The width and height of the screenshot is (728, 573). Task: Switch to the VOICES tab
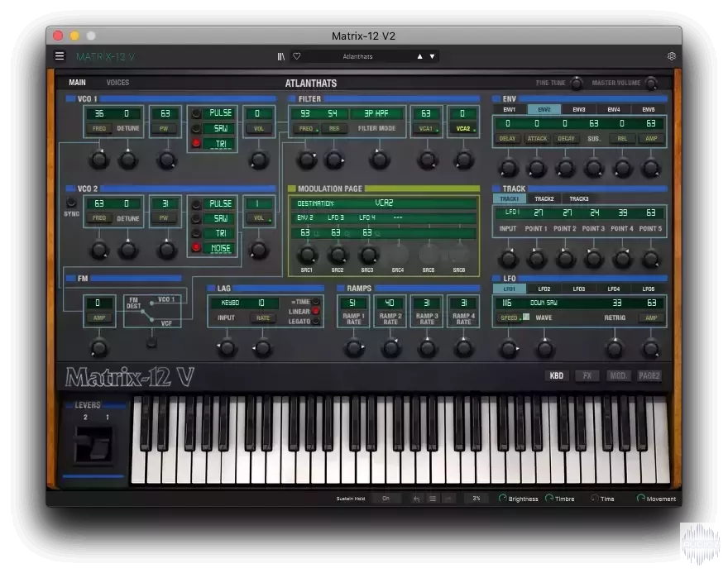117,83
